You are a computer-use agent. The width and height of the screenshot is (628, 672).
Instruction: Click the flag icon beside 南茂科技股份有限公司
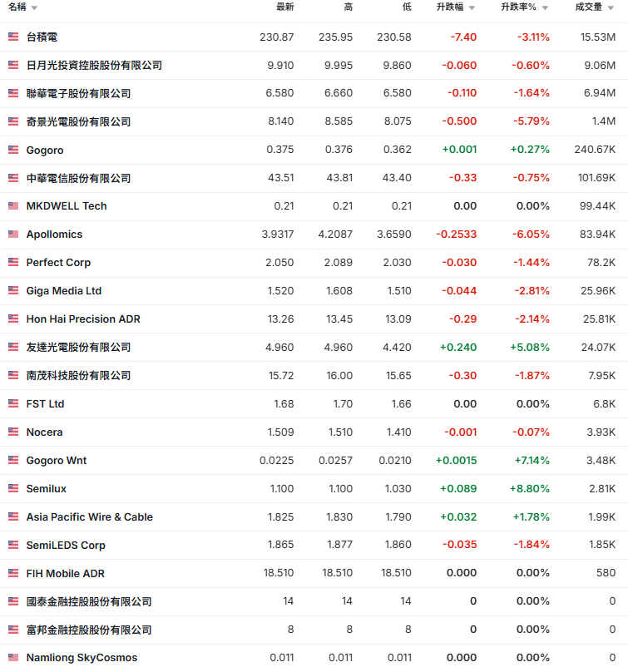tap(13, 375)
